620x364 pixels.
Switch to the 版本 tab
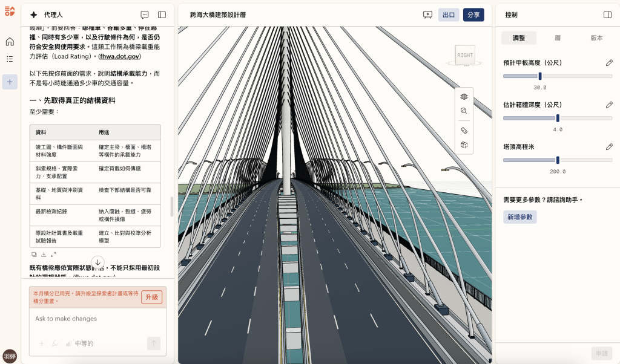pyautogui.click(x=596, y=38)
